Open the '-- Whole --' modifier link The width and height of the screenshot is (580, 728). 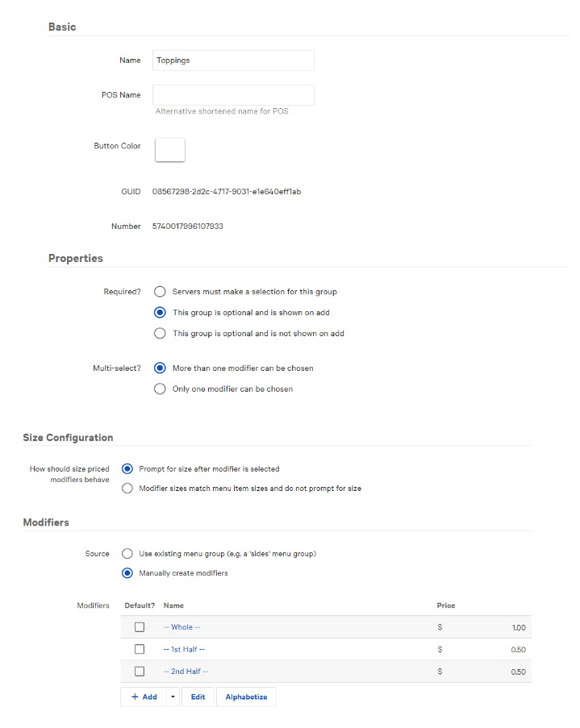(182, 627)
